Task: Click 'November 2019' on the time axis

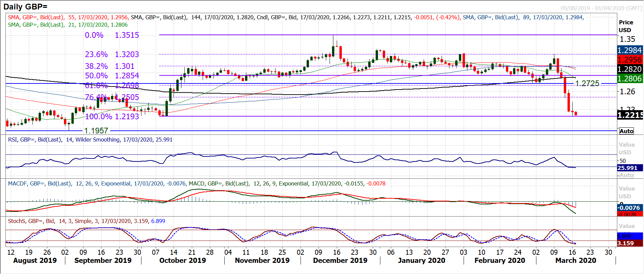Action: click(x=262, y=260)
